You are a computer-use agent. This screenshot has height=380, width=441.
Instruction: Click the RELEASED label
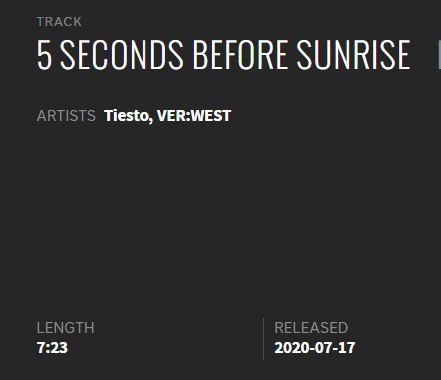(311, 328)
